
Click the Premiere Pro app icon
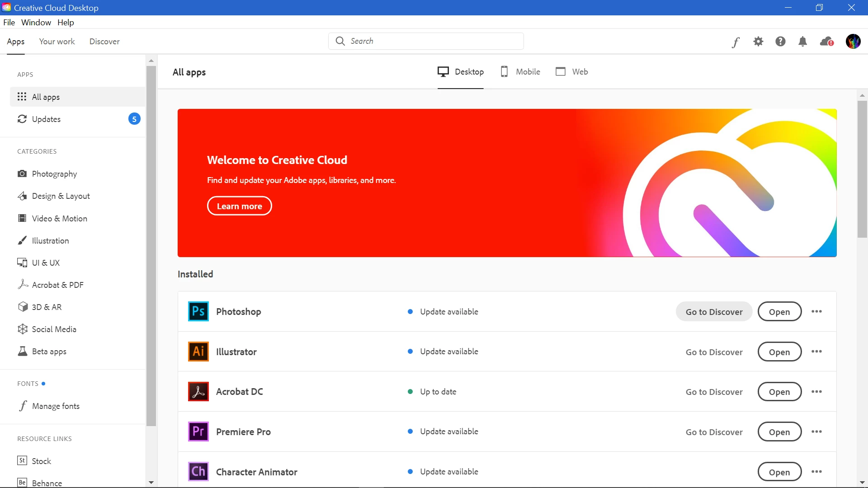(x=198, y=432)
